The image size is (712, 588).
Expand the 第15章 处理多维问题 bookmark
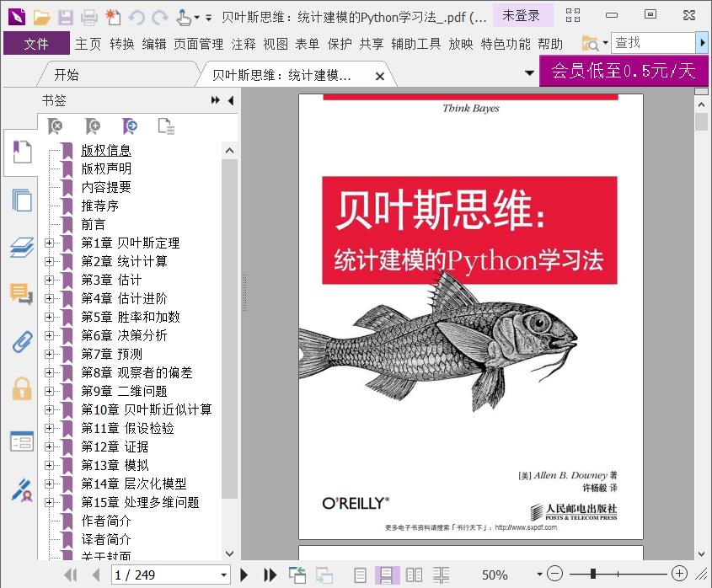49,502
